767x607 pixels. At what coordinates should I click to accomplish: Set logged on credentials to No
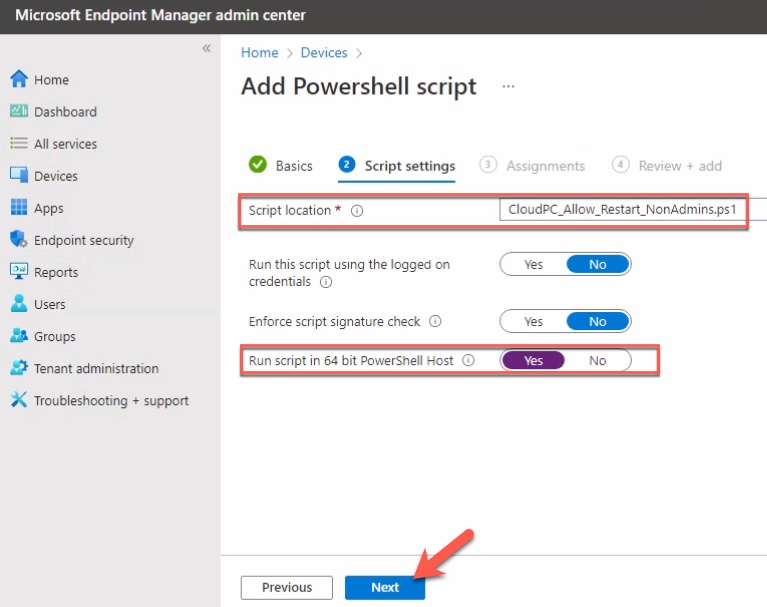point(598,265)
